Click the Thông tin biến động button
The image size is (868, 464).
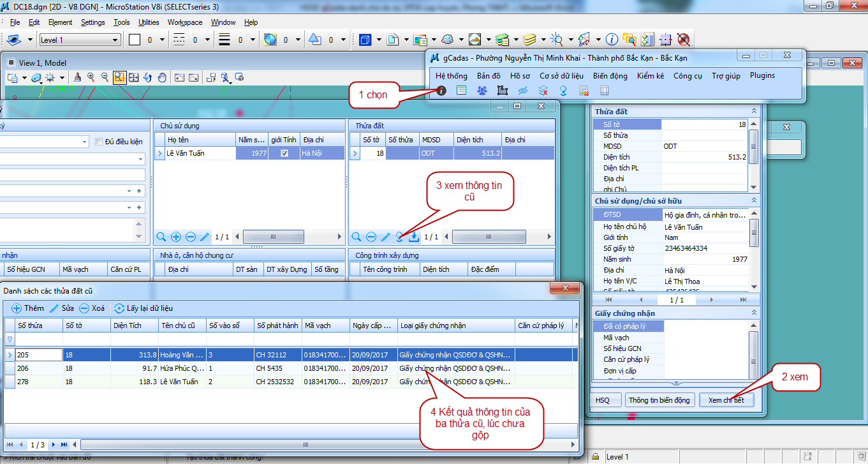coord(659,400)
